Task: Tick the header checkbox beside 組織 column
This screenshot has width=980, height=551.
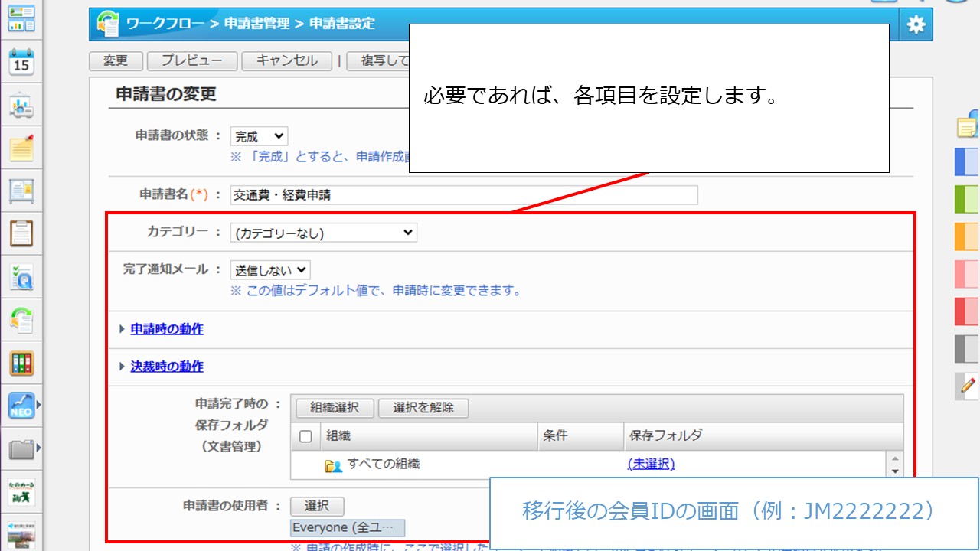Action: [x=305, y=436]
